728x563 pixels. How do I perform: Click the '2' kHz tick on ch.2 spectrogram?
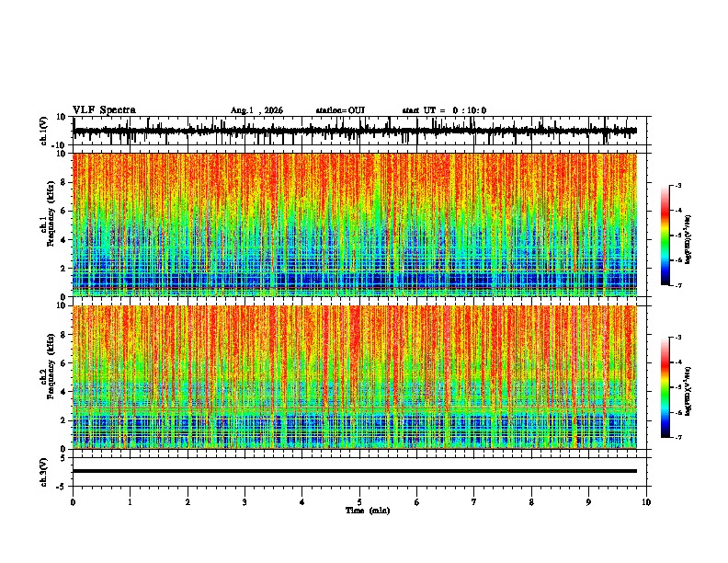[63, 420]
